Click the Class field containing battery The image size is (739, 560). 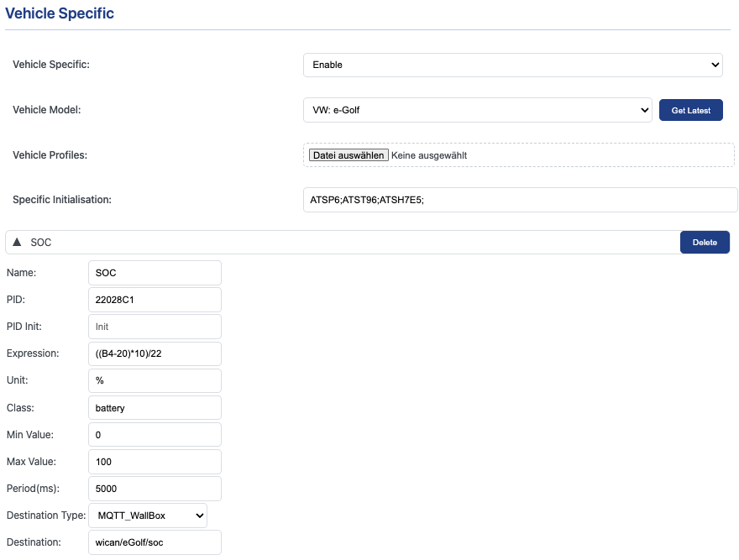click(x=155, y=407)
